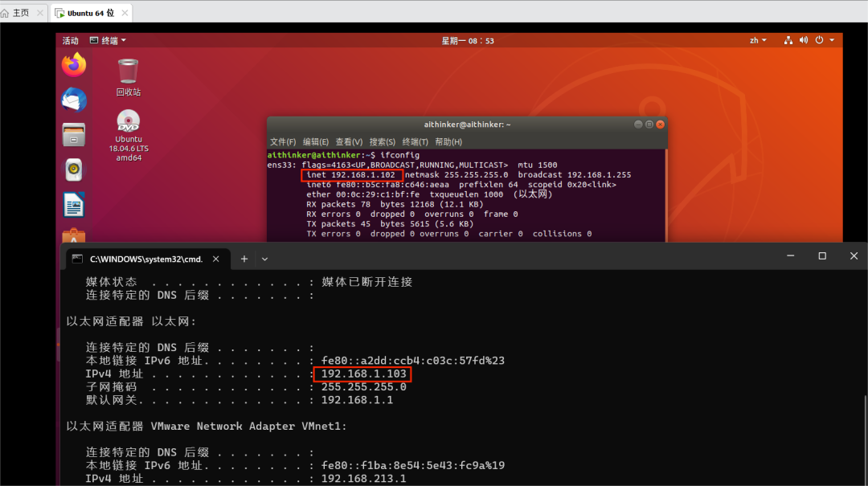The height and width of the screenshot is (486, 868).
Task: Open the 回收站 trash desktop icon
Action: [128, 77]
